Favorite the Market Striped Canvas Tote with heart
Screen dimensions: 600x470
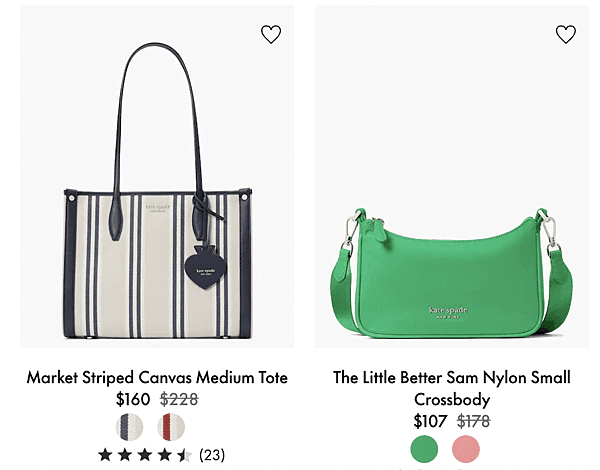271,34
